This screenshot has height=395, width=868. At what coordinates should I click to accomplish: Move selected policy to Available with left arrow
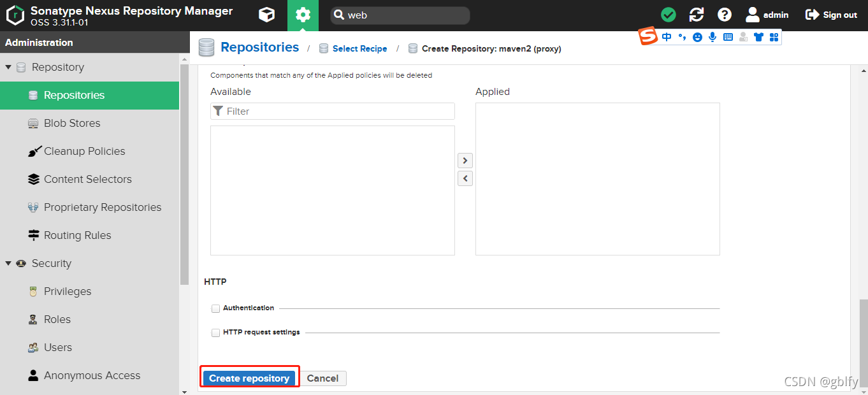tap(465, 178)
